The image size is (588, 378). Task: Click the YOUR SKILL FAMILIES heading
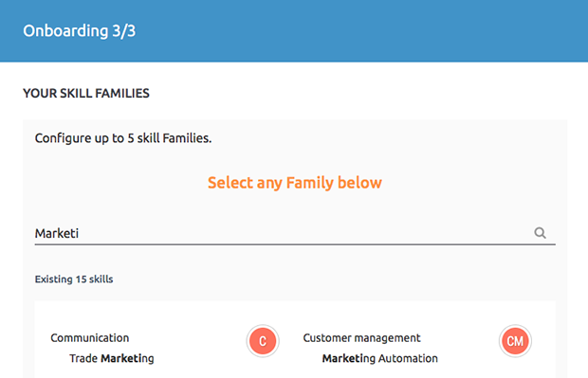[x=86, y=93]
